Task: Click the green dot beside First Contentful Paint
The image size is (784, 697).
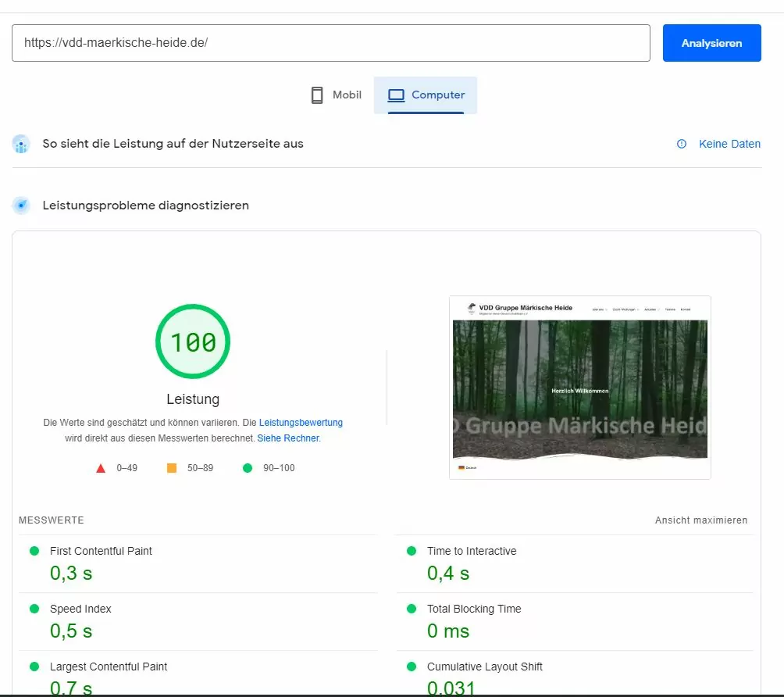Action: (34, 551)
